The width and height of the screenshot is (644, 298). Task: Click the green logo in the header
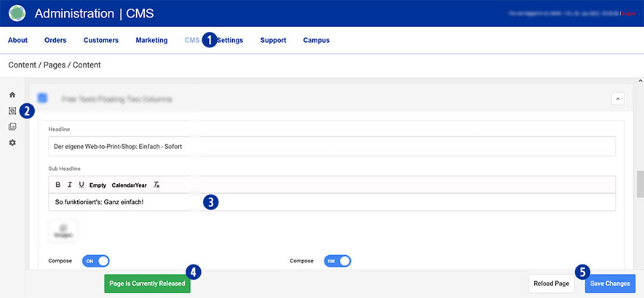pos(17,13)
